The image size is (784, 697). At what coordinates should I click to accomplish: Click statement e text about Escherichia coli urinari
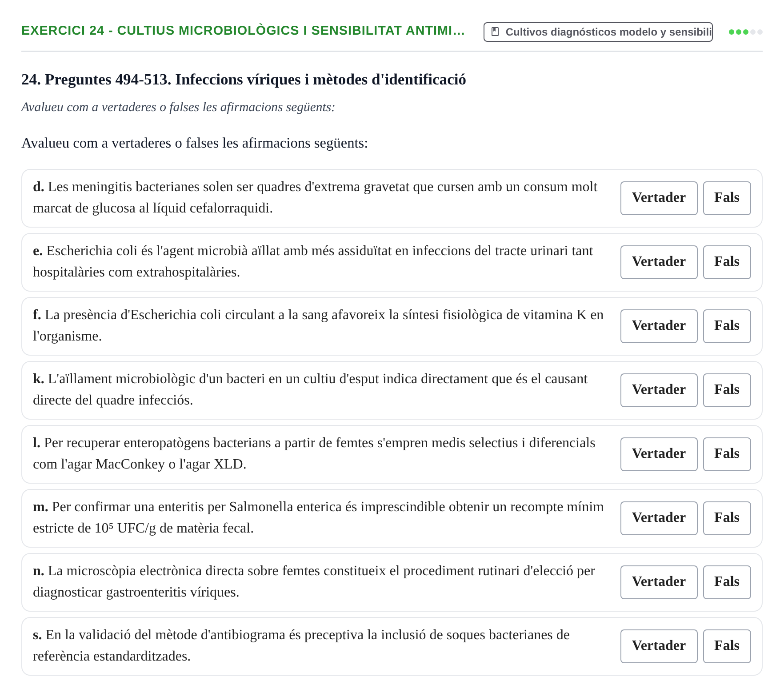point(313,261)
